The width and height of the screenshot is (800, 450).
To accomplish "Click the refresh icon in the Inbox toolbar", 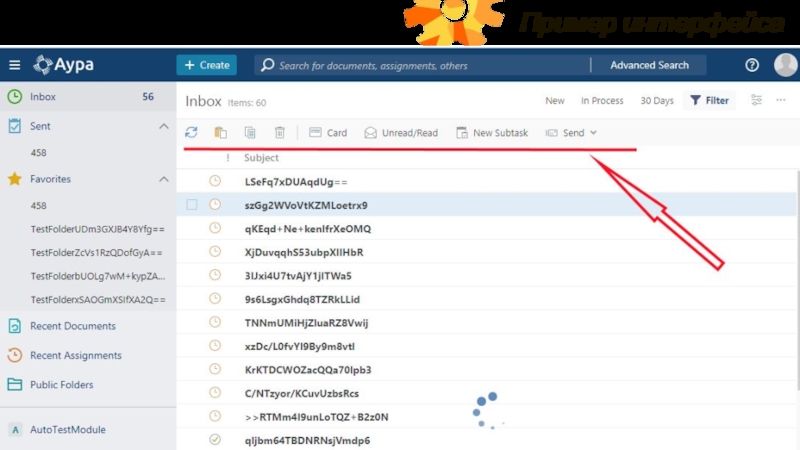I will coord(192,133).
